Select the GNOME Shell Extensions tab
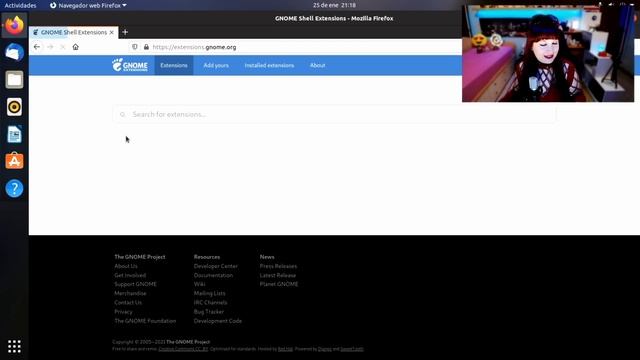This screenshot has height=360, width=640. 73,32
